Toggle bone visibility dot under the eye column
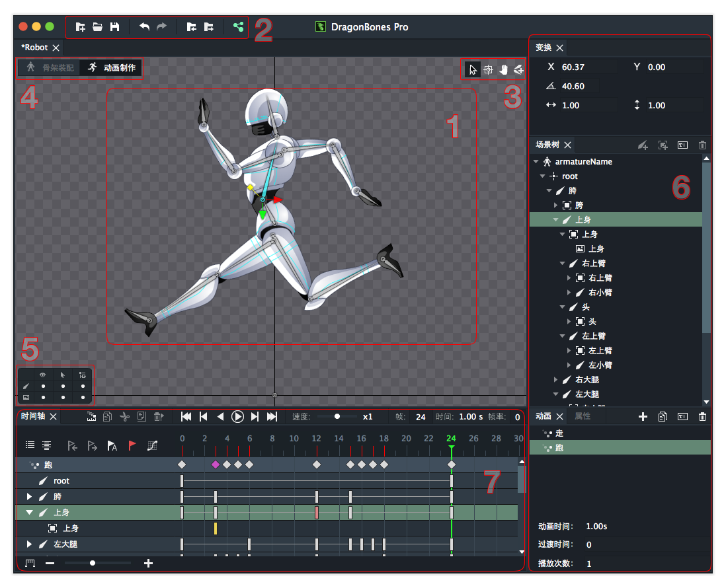 tap(43, 386)
